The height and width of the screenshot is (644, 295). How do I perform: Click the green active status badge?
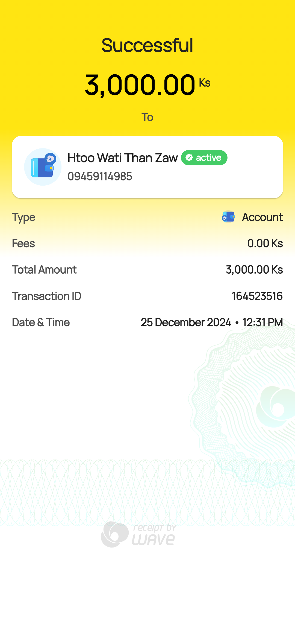click(x=204, y=158)
